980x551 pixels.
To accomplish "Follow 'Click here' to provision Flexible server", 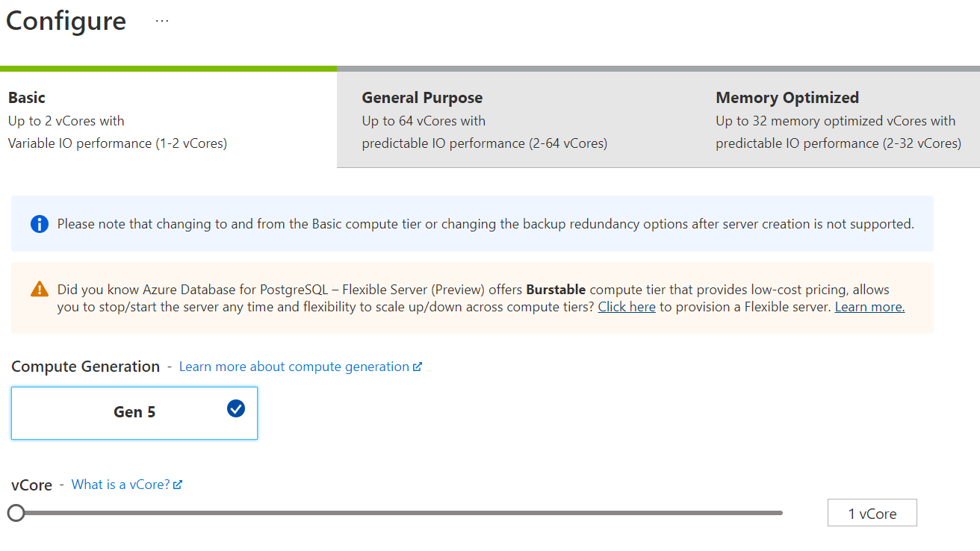I will [627, 307].
